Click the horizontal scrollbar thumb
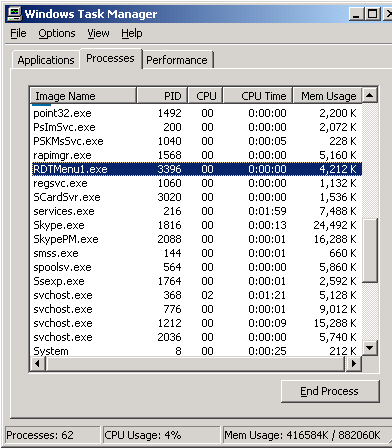The width and height of the screenshot is (392, 448). coord(195,363)
